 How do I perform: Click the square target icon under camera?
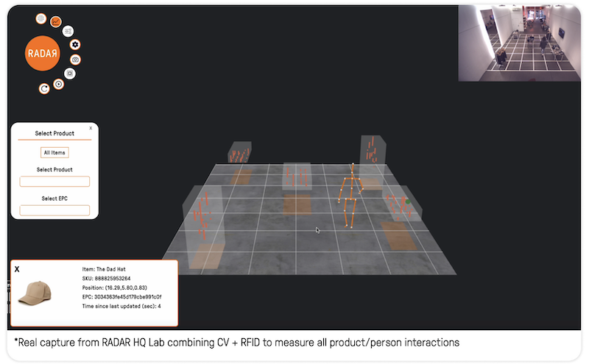click(70, 74)
